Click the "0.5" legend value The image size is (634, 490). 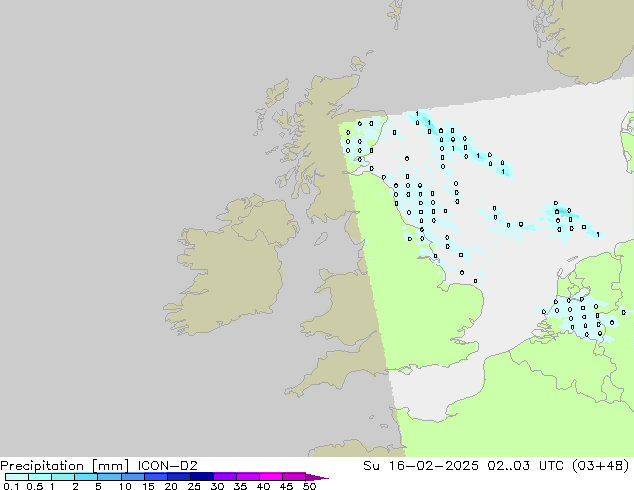click(34, 486)
